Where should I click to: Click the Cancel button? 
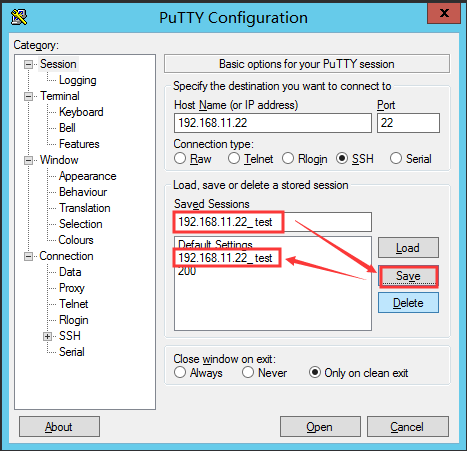coord(408,426)
